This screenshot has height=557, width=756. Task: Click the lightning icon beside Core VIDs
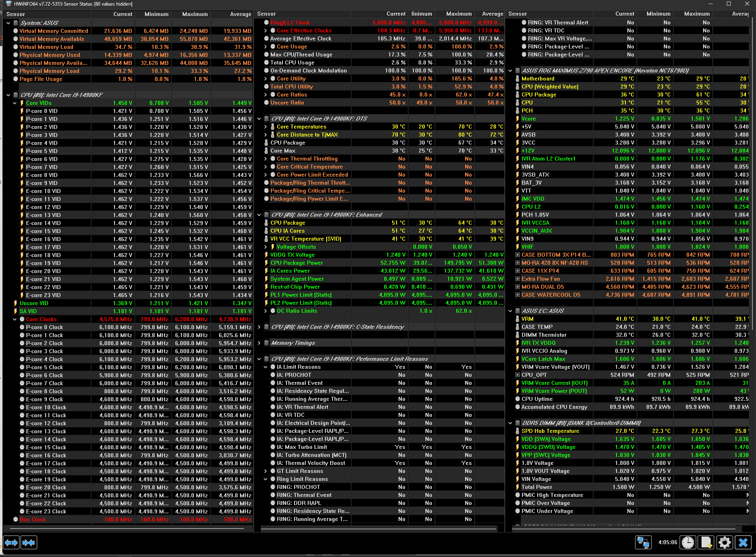point(22,103)
